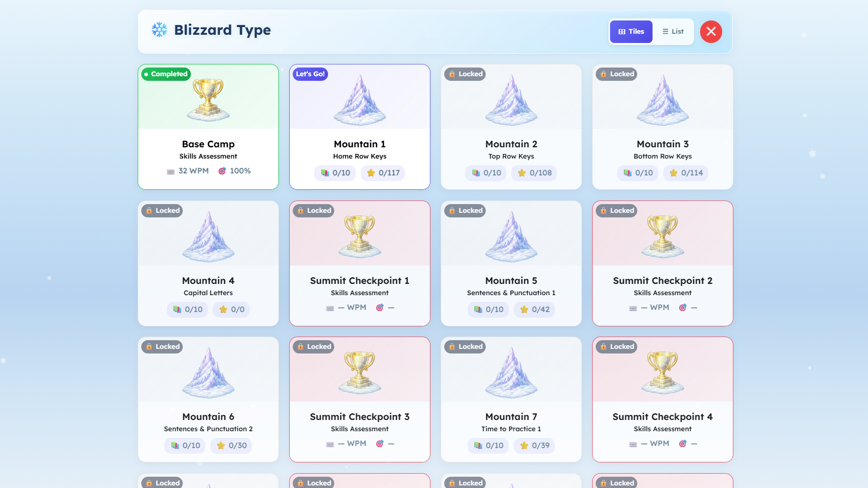
Task: Click Mountain 3 lessons 0/10 pill
Action: coord(638,173)
